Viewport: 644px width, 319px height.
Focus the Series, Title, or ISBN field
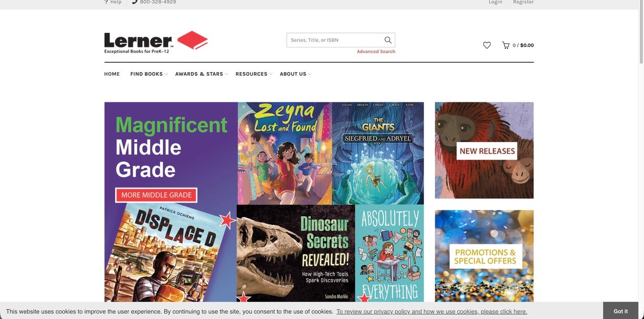tap(335, 40)
